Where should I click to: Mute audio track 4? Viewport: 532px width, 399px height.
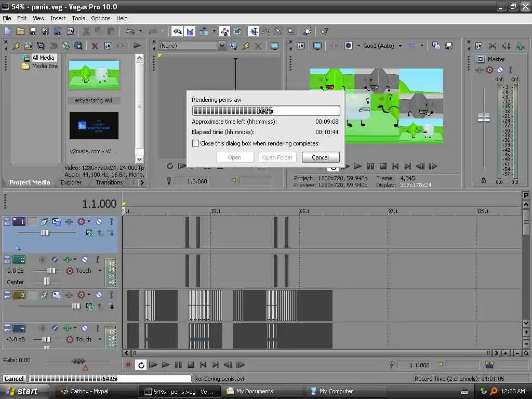point(85,328)
